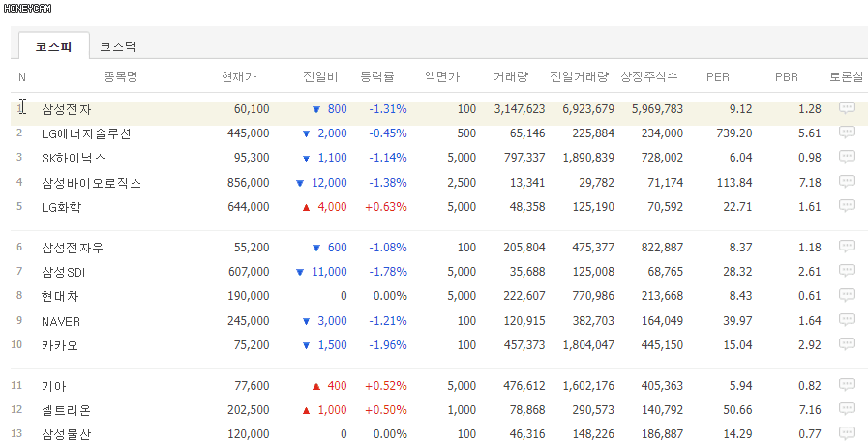Image resolution: width=868 pixels, height=442 pixels.
Task: Open the 현대차 stock link
Action: tap(60, 297)
